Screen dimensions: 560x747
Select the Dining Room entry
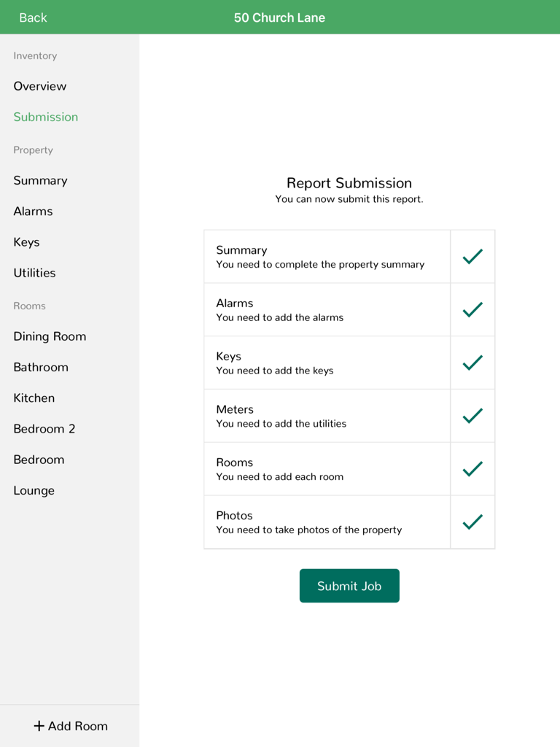pyautogui.click(x=50, y=336)
